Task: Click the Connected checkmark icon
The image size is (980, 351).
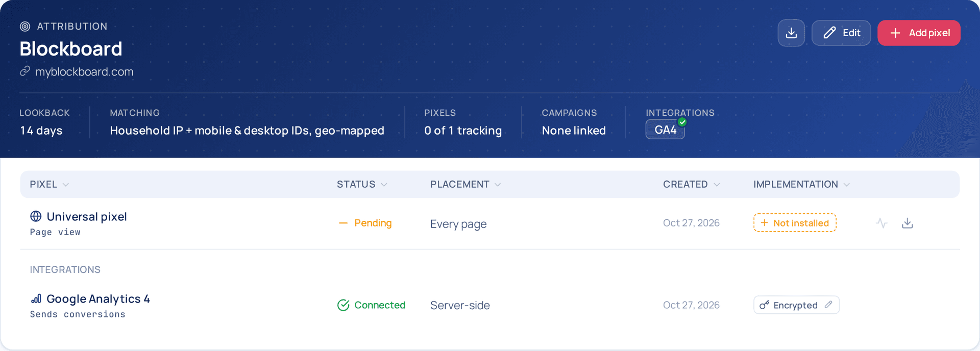Action: (x=344, y=305)
